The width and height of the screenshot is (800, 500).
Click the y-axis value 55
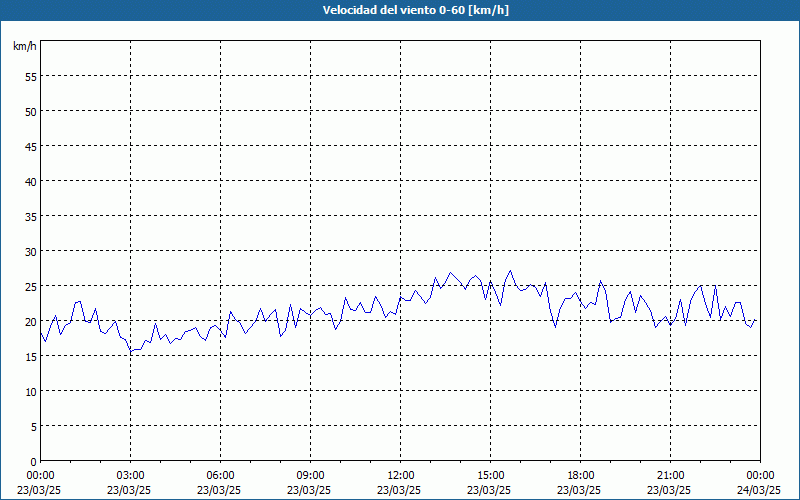pos(31,77)
